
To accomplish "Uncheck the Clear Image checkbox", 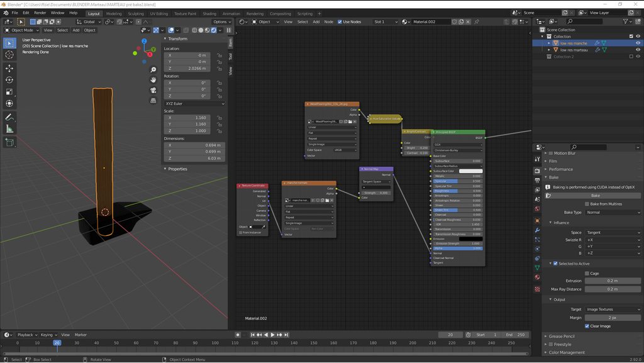I will (x=587, y=326).
